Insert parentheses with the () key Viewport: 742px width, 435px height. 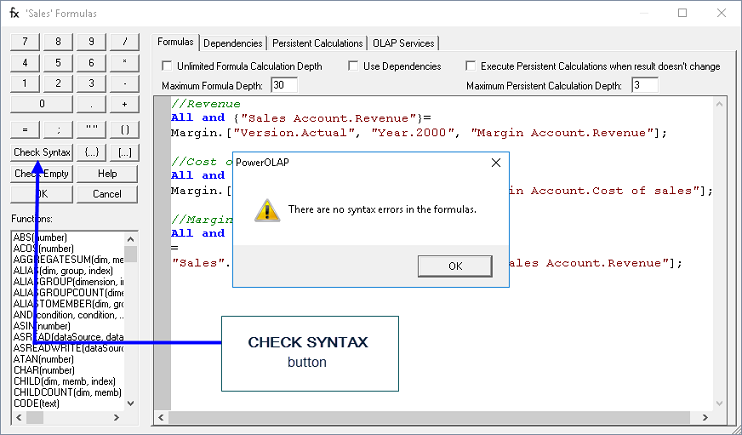click(124, 129)
